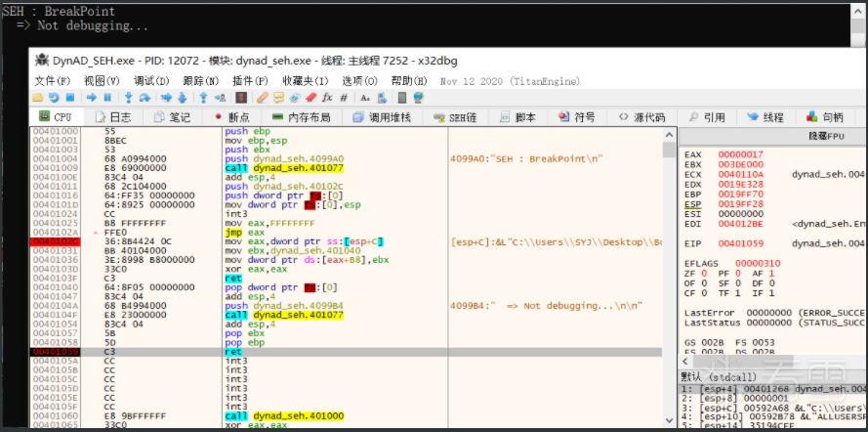Screen dimensions: 868x432
Task: Open the Labels tag icon
Action: (x=295, y=98)
